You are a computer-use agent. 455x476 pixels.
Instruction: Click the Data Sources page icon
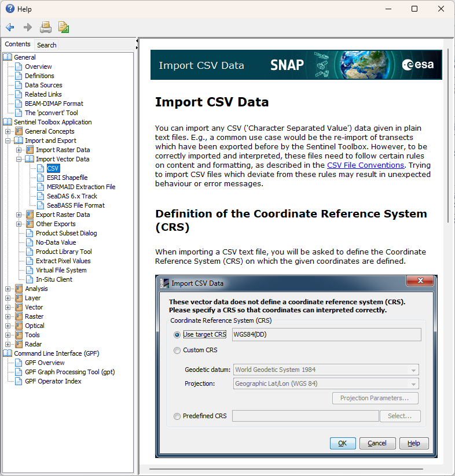19,85
